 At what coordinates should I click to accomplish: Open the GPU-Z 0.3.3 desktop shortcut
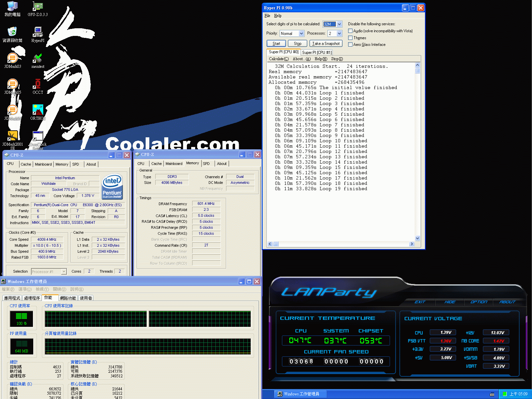tap(38, 9)
